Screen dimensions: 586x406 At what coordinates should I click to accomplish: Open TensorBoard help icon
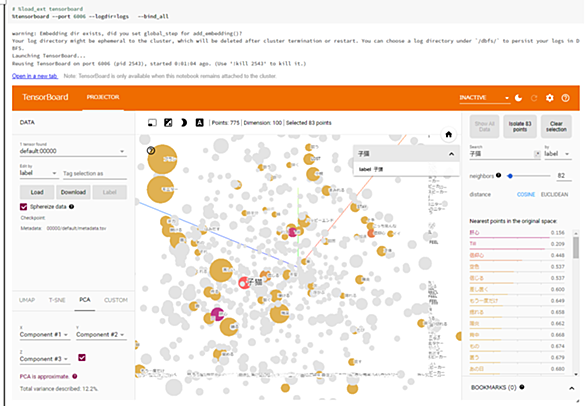point(565,98)
